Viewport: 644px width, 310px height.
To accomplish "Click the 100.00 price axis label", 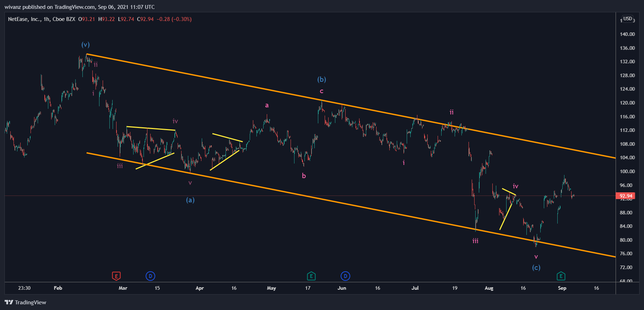I will pyautogui.click(x=627, y=171).
